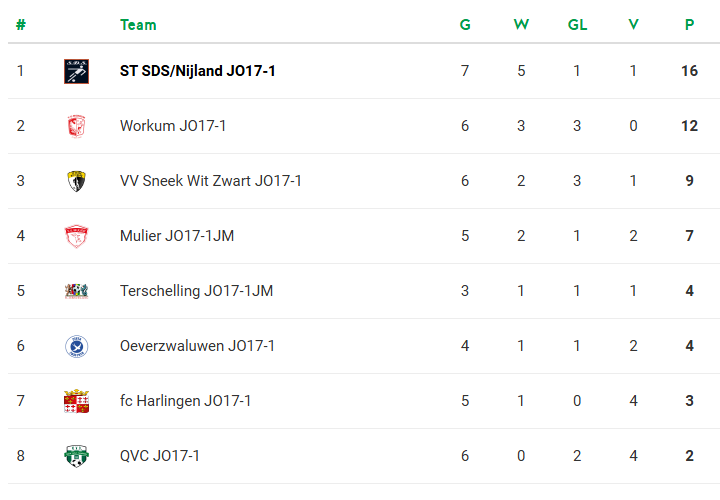
Task: Click the Oeverzwaluwen round club logo
Action: pyautogui.click(x=76, y=346)
